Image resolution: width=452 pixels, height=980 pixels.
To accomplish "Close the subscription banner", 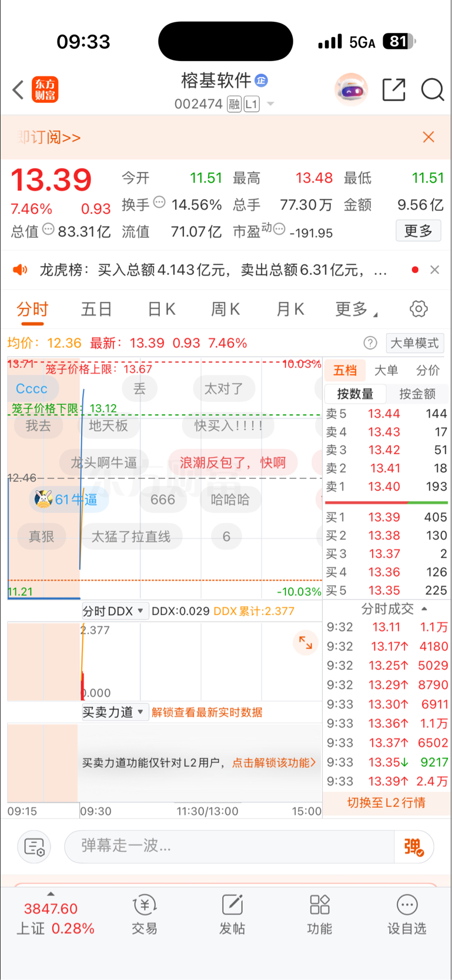I will (x=428, y=137).
